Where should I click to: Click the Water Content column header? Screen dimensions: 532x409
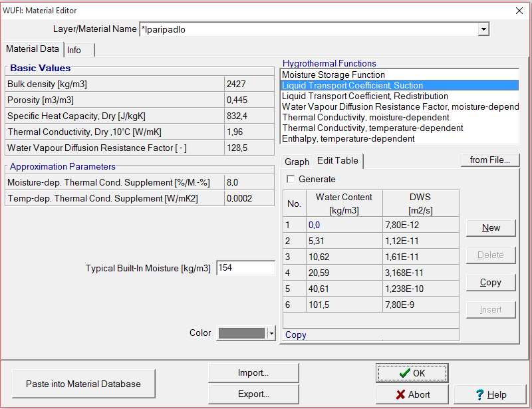pos(344,204)
